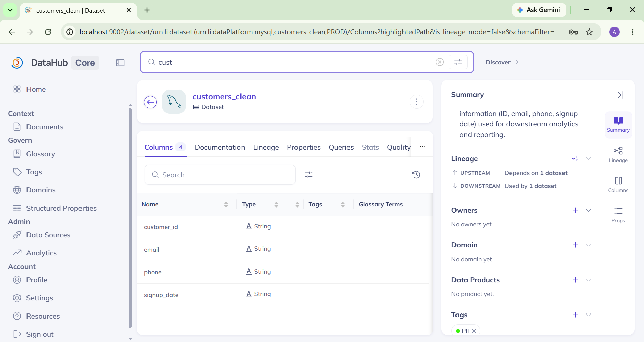Go back with the circled arrow icon
This screenshot has width=644, height=342.
click(150, 102)
